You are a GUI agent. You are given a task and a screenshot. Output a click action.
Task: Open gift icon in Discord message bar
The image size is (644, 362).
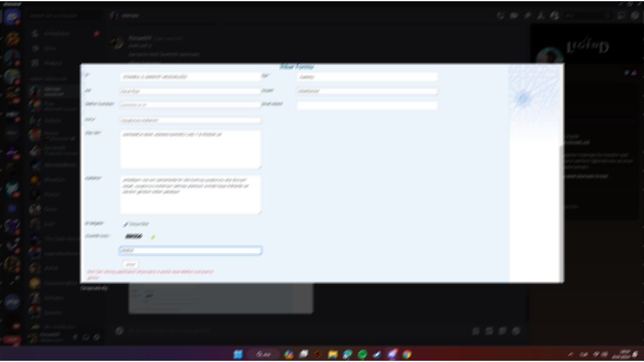(x=475, y=330)
